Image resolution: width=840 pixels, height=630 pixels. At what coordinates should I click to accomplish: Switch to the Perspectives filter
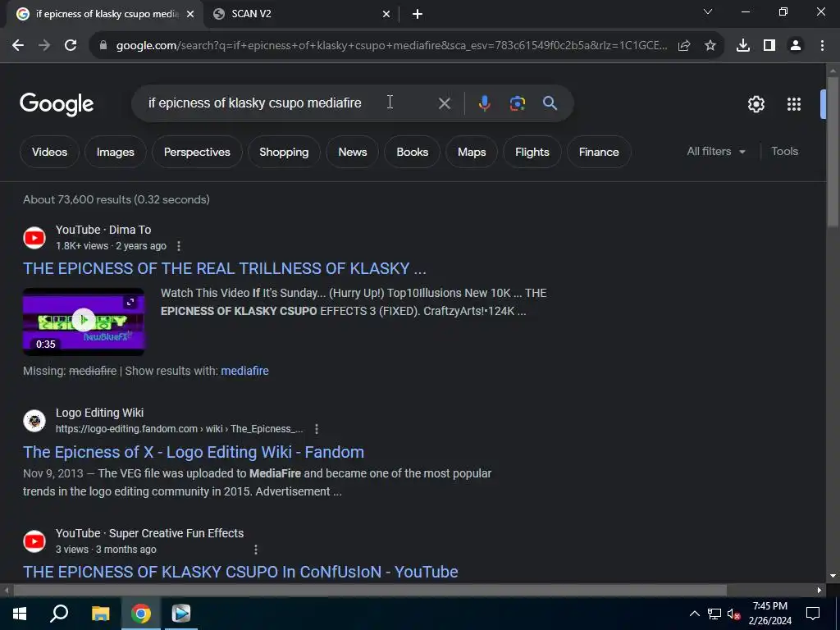(x=197, y=152)
